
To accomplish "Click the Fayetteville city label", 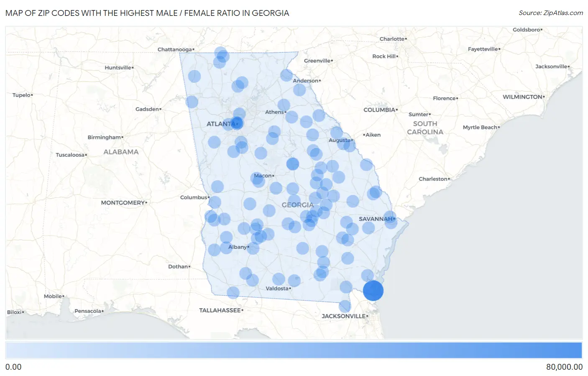I will coord(483,49).
